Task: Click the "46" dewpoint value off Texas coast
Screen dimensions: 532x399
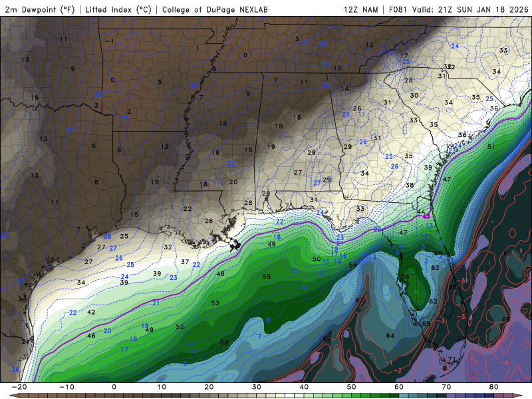Action: click(x=91, y=336)
